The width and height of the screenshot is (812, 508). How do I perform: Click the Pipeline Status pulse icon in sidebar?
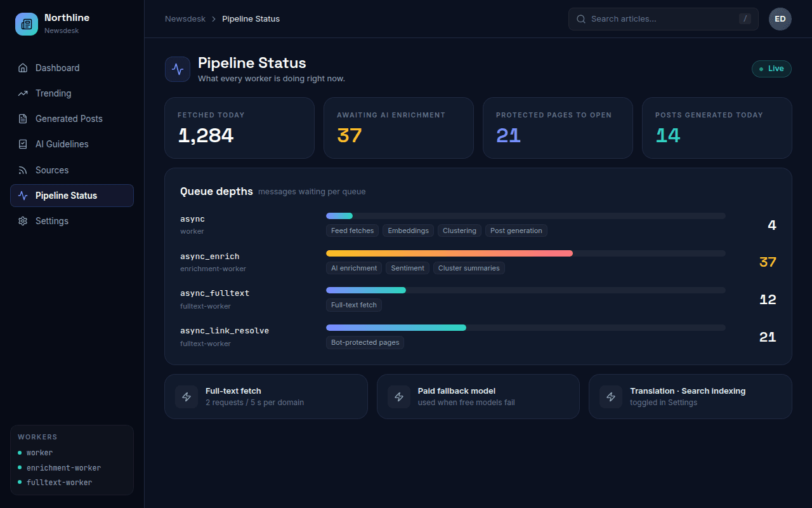point(23,196)
